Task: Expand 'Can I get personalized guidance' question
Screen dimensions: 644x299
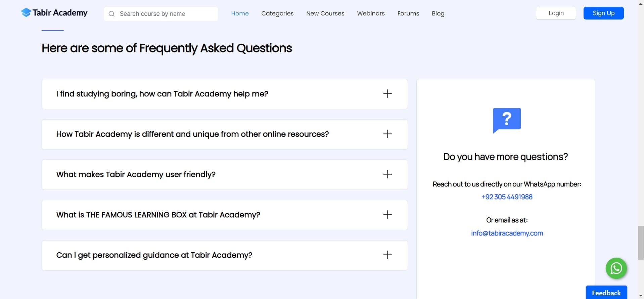Action: (x=154, y=255)
